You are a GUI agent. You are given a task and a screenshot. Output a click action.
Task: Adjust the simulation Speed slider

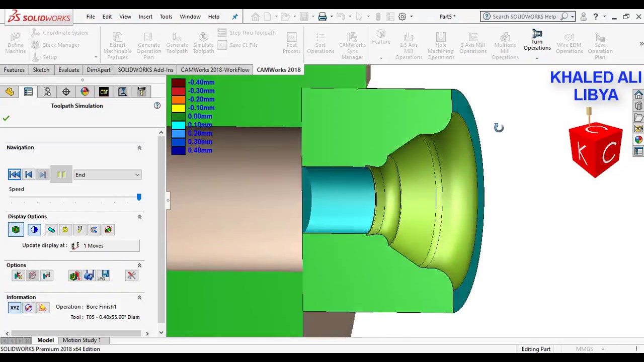(x=139, y=197)
